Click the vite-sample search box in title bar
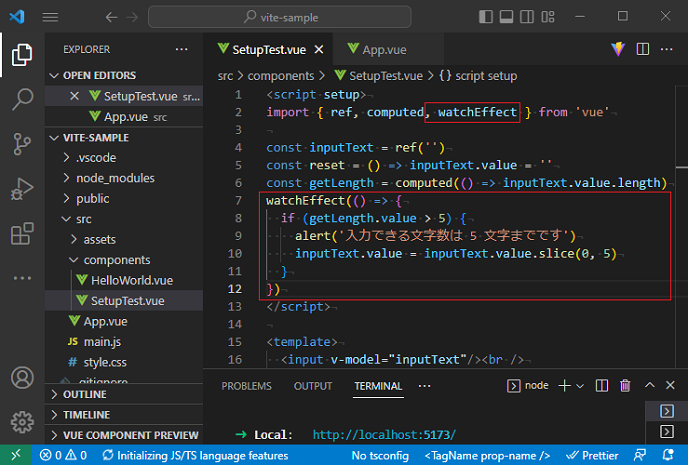Image resolution: width=688 pixels, height=465 pixels. click(x=304, y=17)
